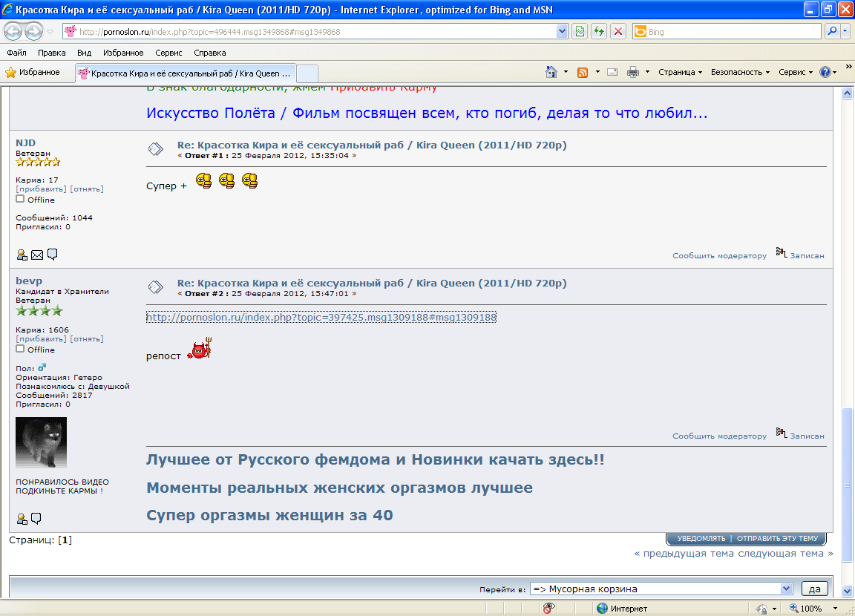The image size is (855, 616).
Task: Click "Сообщить модератору" in NJD's post
Action: click(718, 255)
